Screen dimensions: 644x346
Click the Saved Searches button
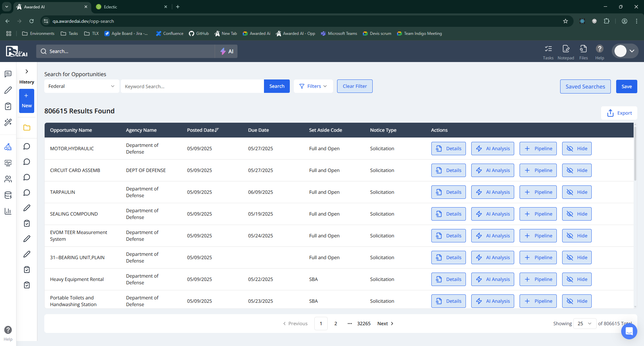(x=585, y=86)
